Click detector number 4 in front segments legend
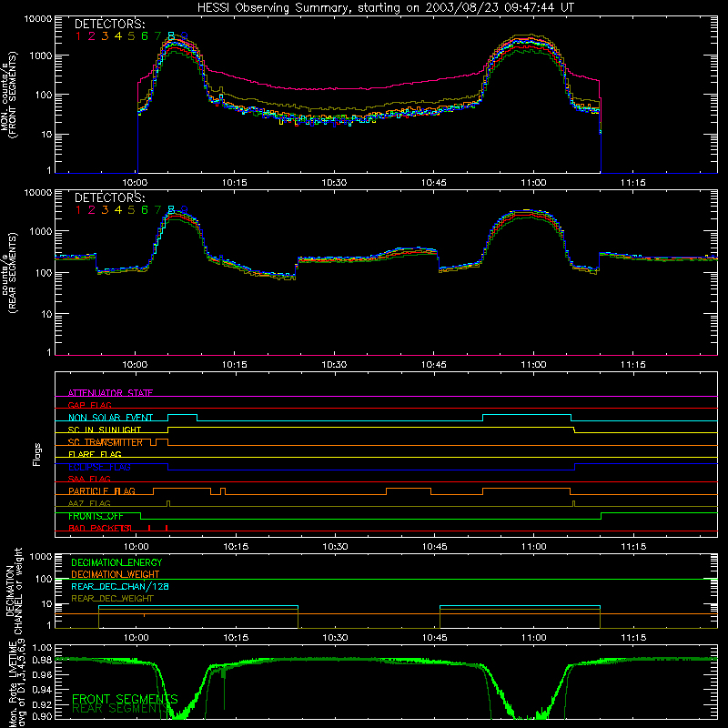Viewport: 728px width, 728px height. (x=118, y=36)
